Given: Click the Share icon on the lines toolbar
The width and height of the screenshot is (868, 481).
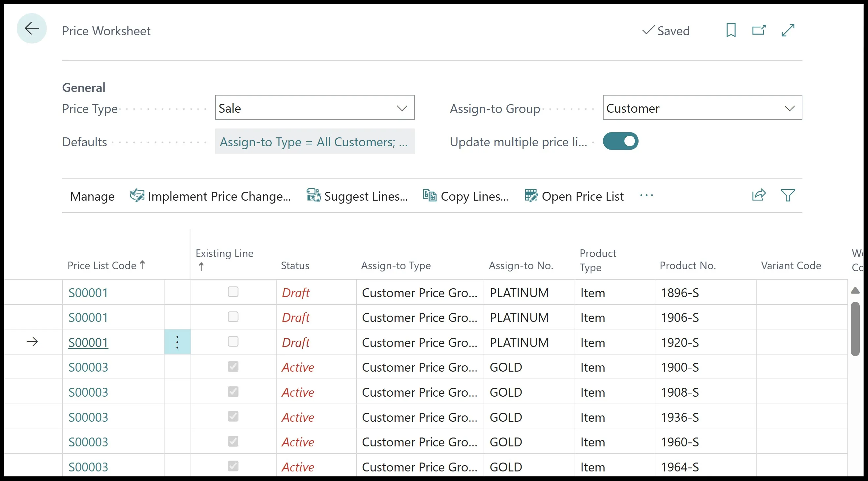Looking at the screenshot, I should (x=759, y=195).
